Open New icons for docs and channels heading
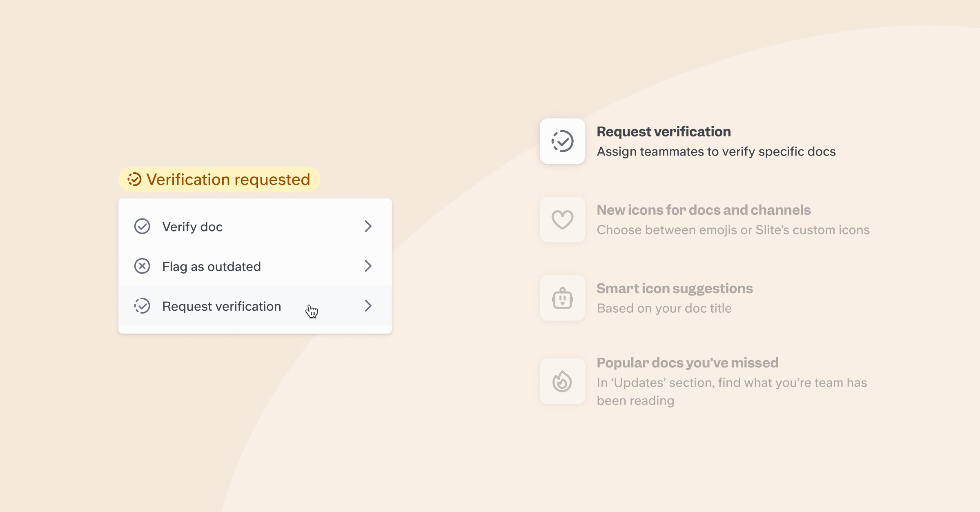 point(704,210)
